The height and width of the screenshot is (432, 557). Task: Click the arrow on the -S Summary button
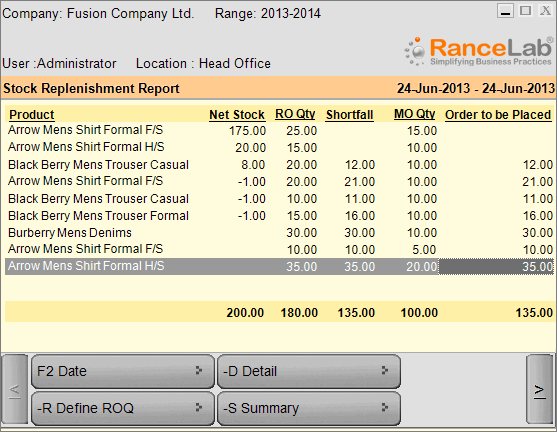pos(385,407)
